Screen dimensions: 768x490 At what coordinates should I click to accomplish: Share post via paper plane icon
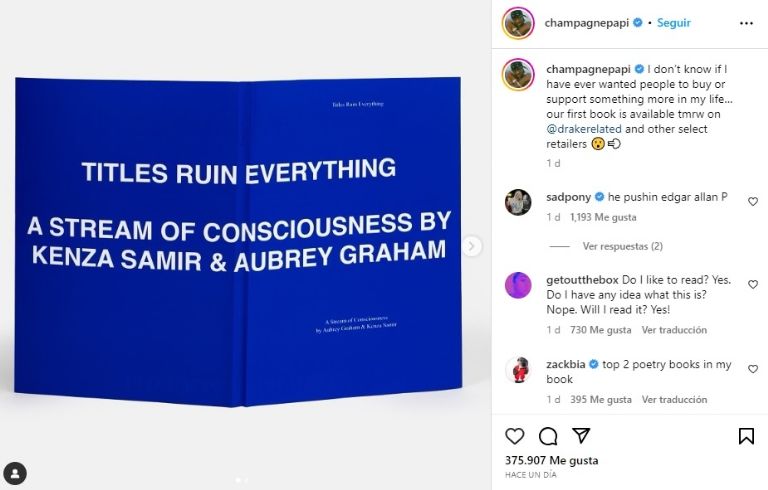pos(581,435)
